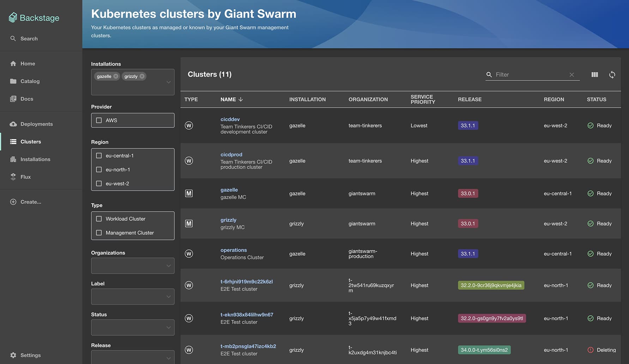Remove the gazelle installation chip
The height and width of the screenshot is (364, 629).
point(116,76)
